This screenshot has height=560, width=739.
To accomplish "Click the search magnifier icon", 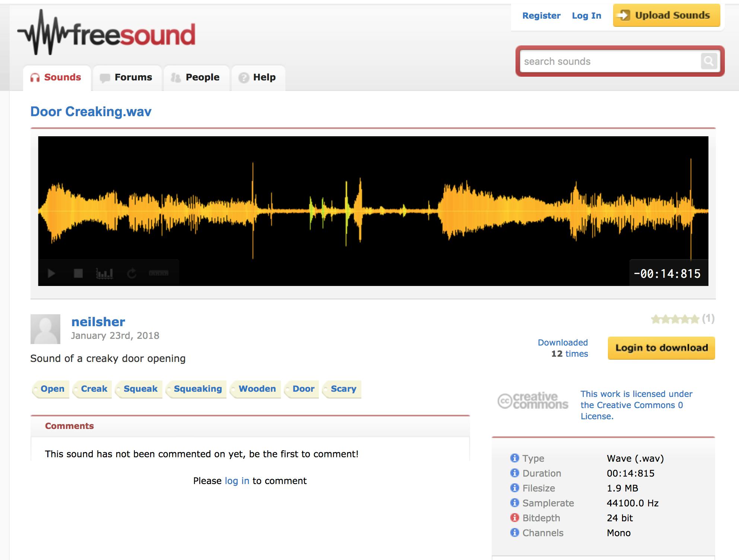I will tap(708, 61).
